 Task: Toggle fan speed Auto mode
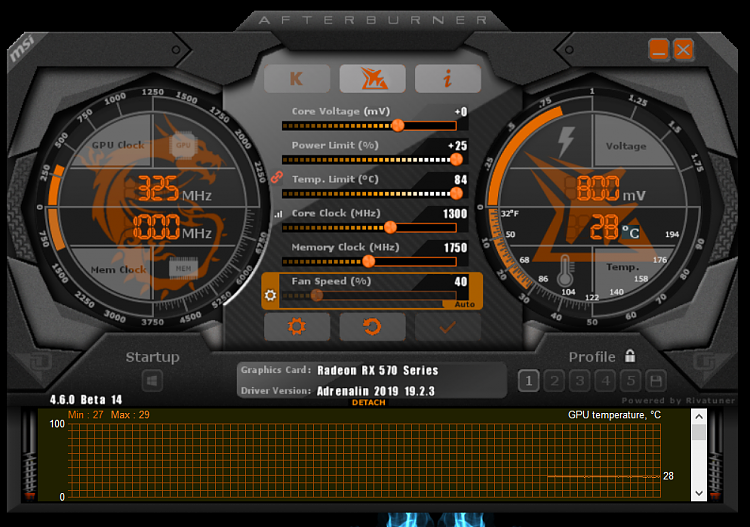click(464, 304)
